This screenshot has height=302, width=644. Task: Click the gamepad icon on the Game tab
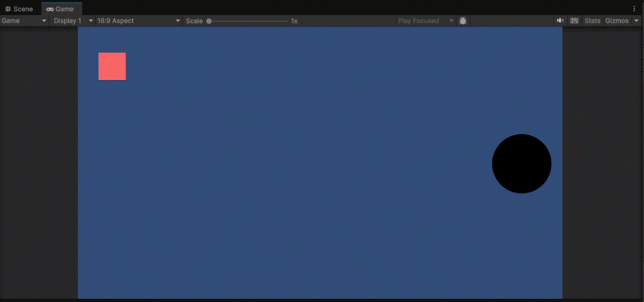[x=50, y=9]
